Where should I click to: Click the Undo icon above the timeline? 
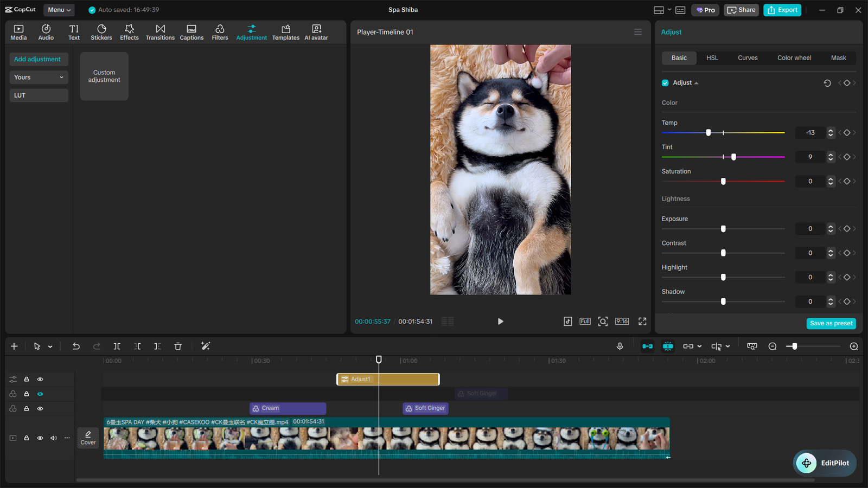coord(76,346)
